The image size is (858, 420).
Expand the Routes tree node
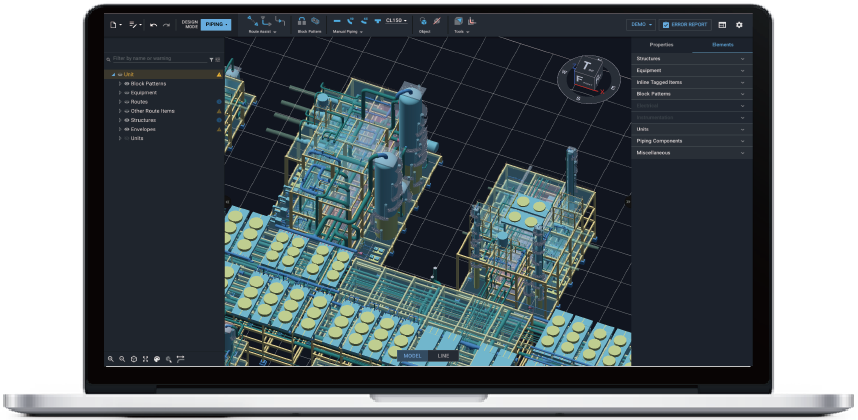[120, 101]
